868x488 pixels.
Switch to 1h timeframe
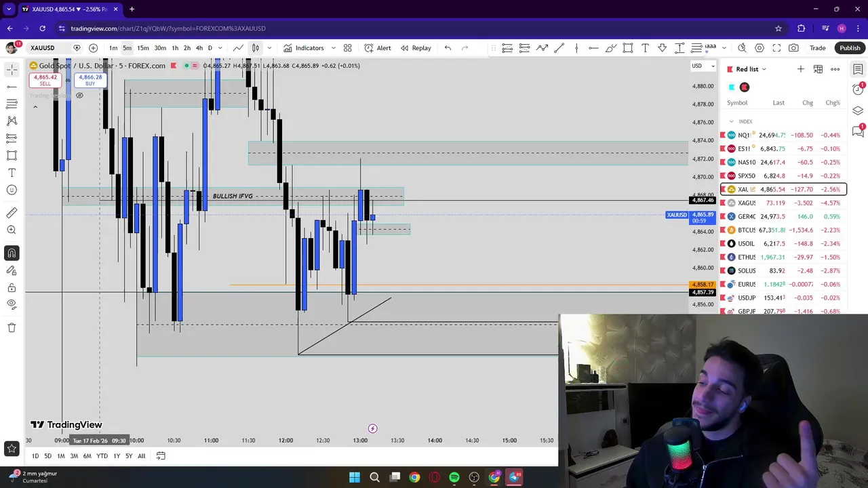175,48
